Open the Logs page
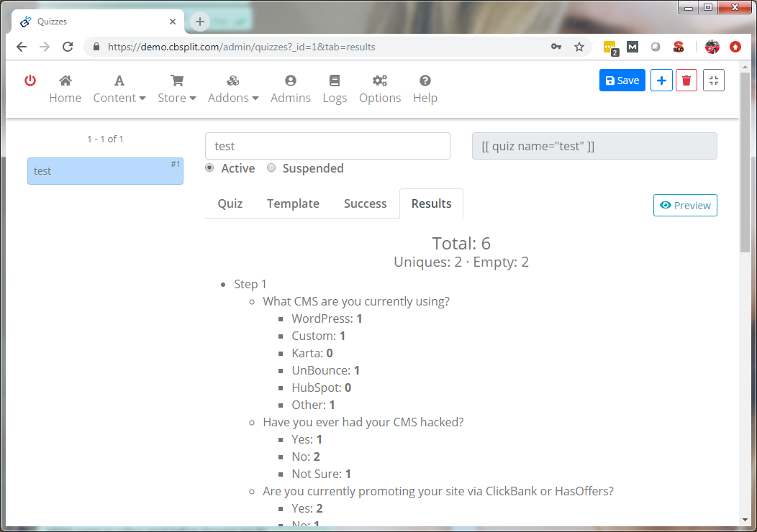The width and height of the screenshot is (757, 532). click(335, 89)
